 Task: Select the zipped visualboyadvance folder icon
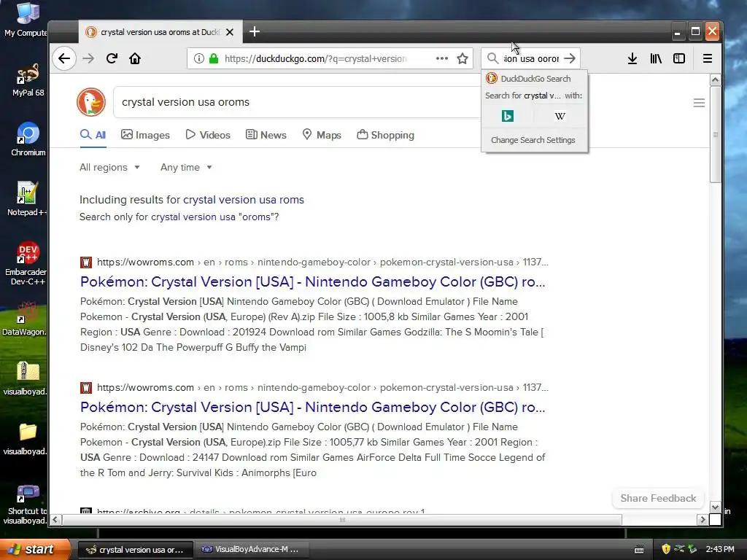(27, 378)
